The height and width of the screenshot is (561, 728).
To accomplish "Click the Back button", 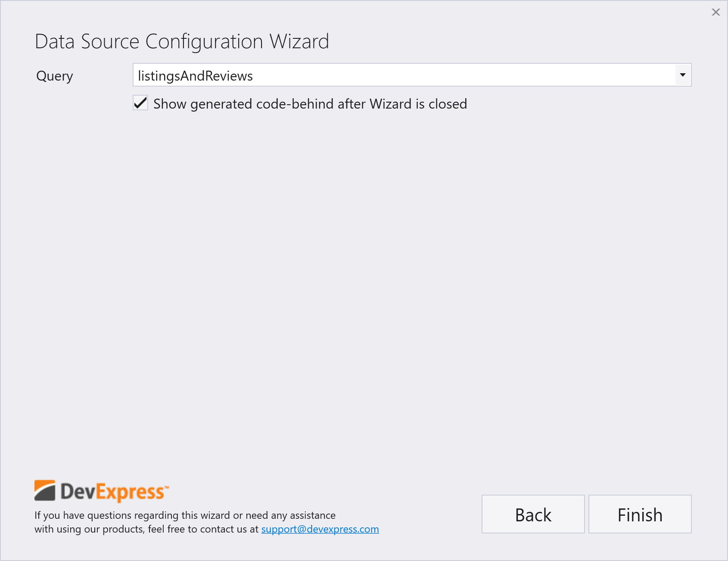I will tap(533, 514).
